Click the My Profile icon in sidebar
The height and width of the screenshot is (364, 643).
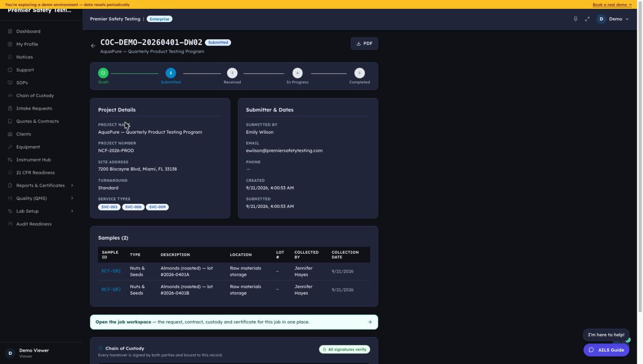pyautogui.click(x=10, y=44)
